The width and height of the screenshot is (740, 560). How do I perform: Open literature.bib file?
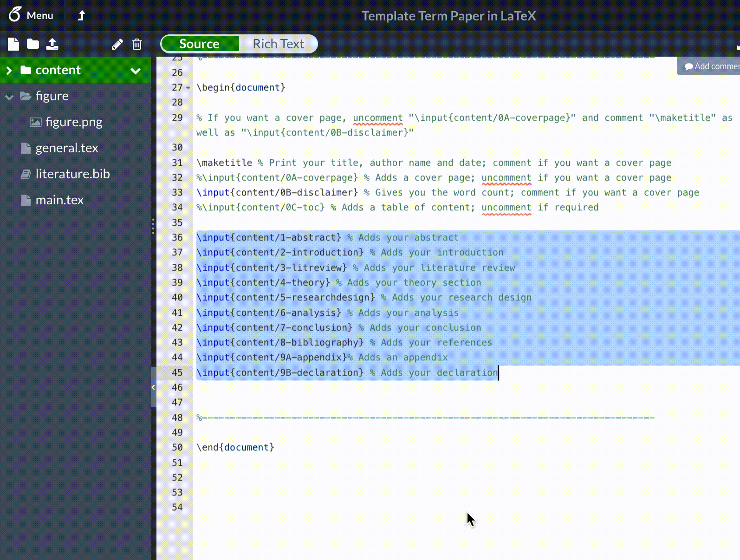tap(72, 174)
